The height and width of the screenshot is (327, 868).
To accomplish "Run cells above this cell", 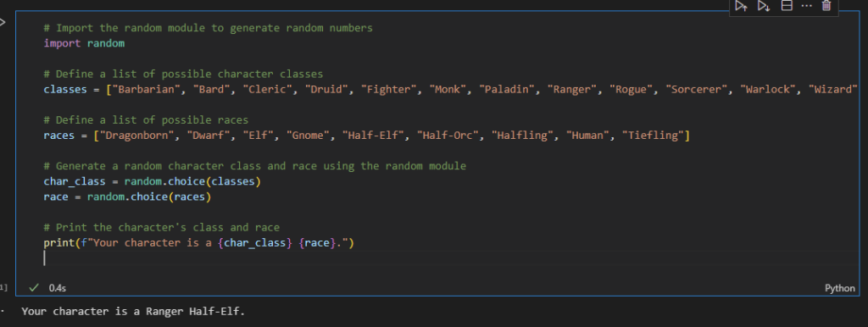I will pyautogui.click(x=741, y=6).
